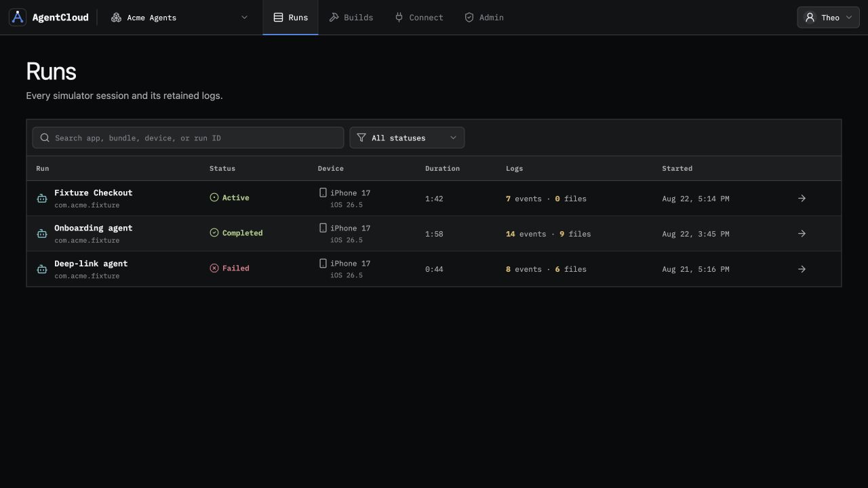Open the All statuses filter dropdown
Viewport: 868px width, 488px height.
[407, 138]
